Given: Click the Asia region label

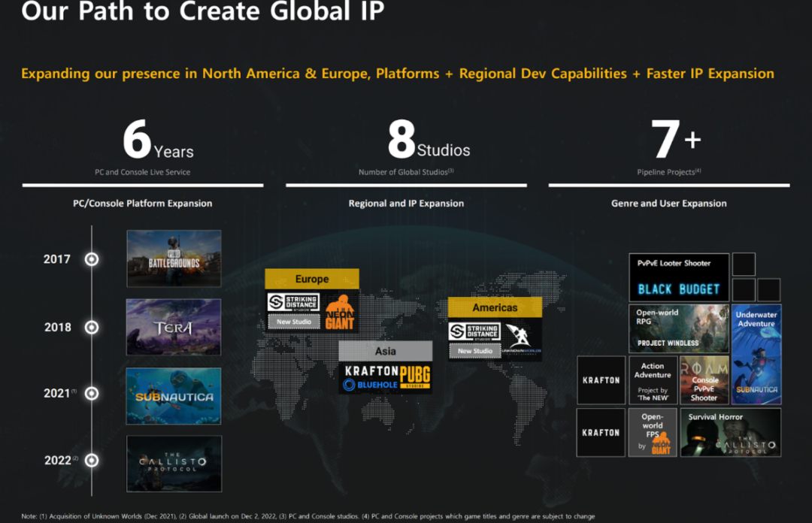Looking at the screenshot, I should click(385, 351).
